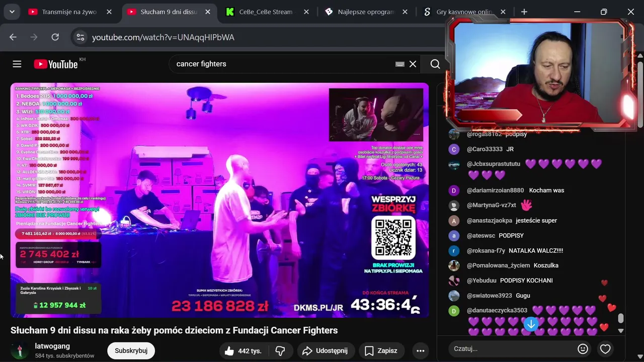
Task: Select the video title text
Action: 174,330
